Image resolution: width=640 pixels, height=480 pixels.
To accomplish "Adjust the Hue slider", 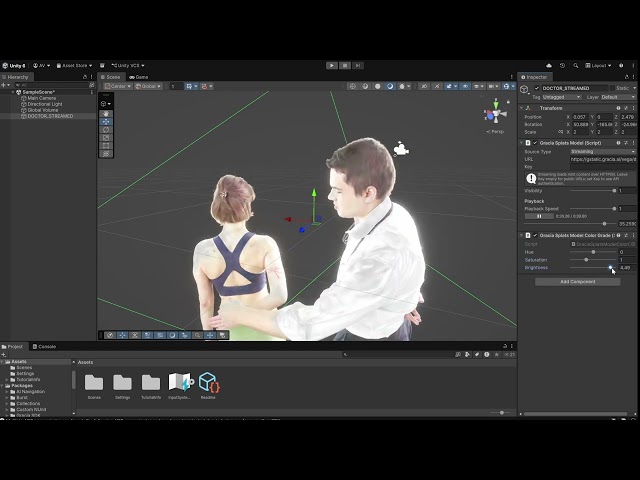I will (x=593, y=252).
